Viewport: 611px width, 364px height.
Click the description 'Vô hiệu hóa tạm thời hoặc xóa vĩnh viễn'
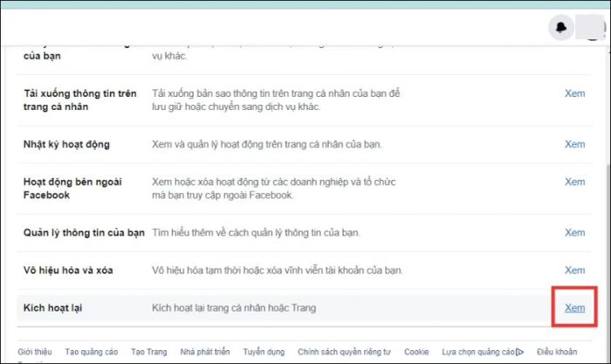pyautogui.click(x=277, y=270)
